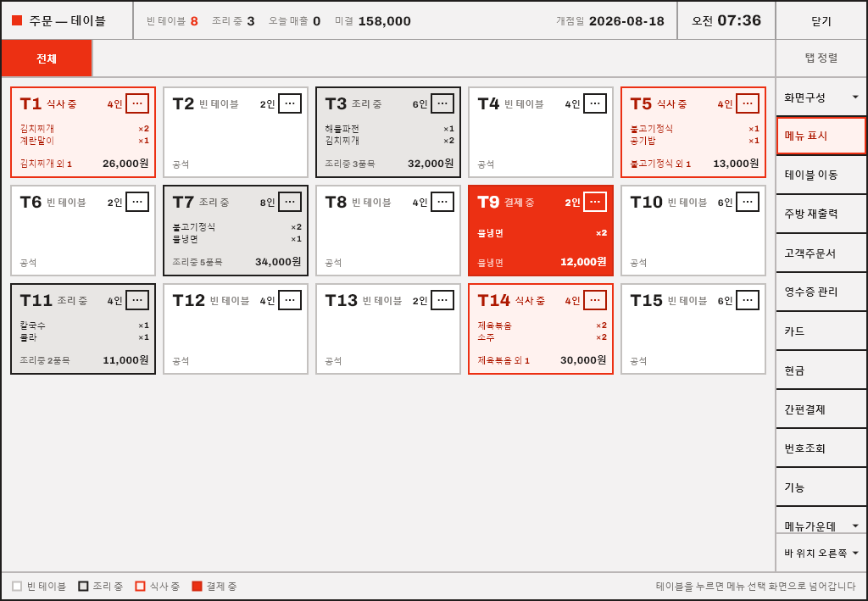Open the more-options icon on table T13

point(442,300)
